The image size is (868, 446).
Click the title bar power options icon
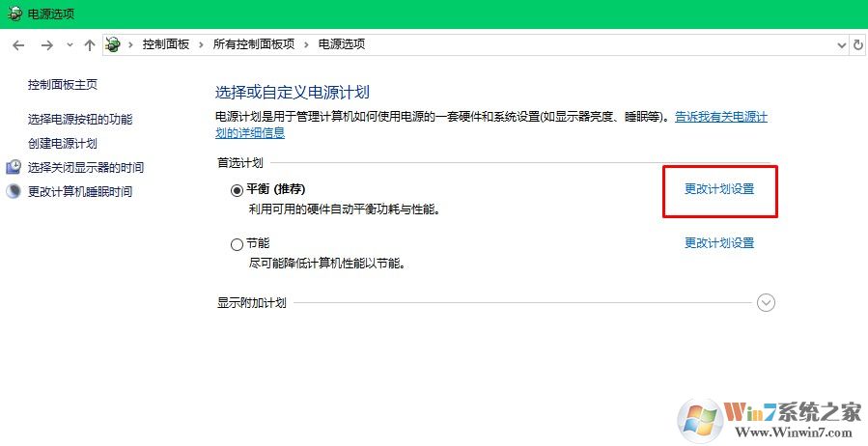click(x=14, y=14)
